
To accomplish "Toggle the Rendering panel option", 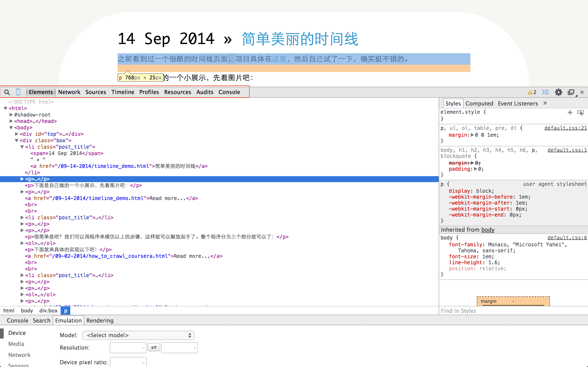I will click(100, 320).
